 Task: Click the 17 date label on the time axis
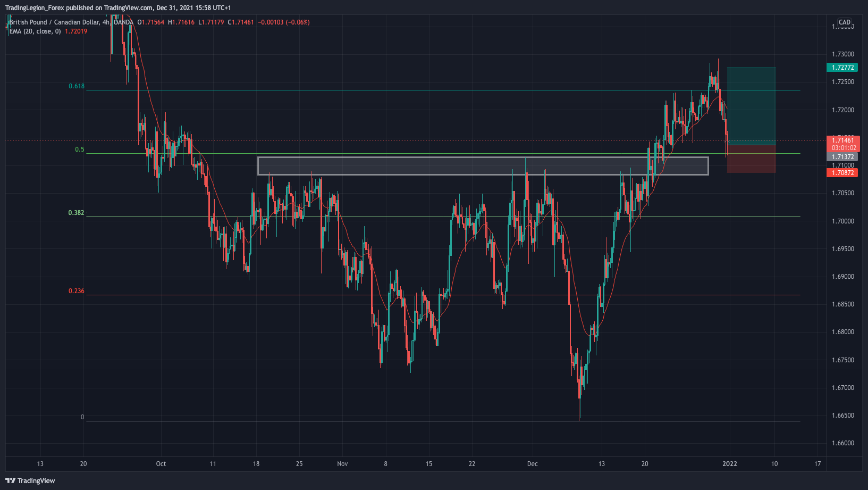818,464
